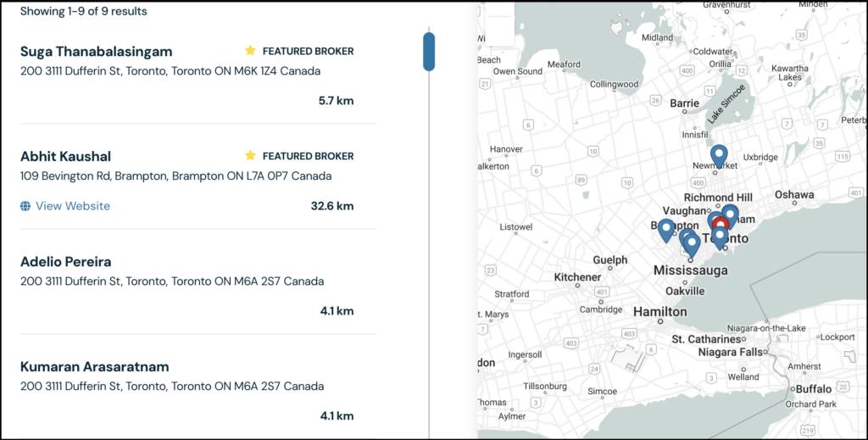
Task: Choose Kumaran Arasaratnam from the results
Action: (94, 367)
